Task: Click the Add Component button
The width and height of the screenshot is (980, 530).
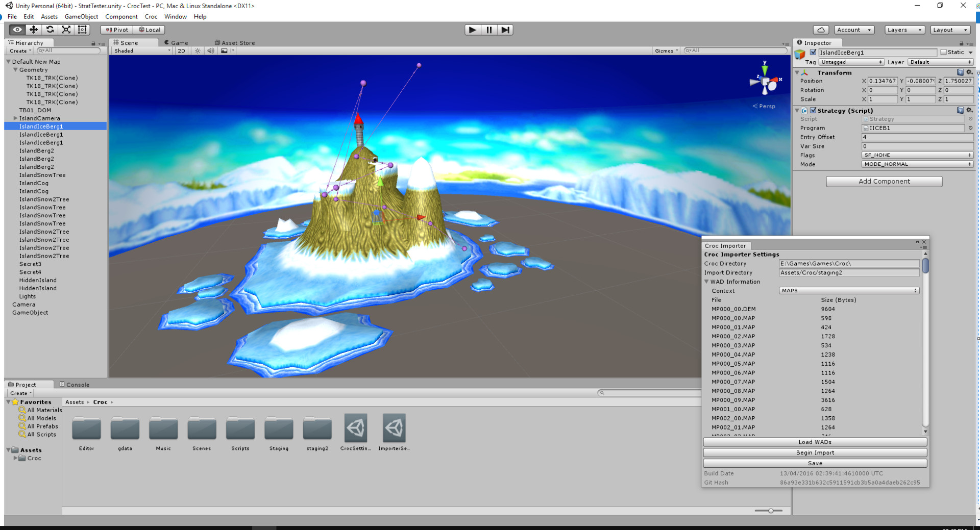Action: point(884,181)
